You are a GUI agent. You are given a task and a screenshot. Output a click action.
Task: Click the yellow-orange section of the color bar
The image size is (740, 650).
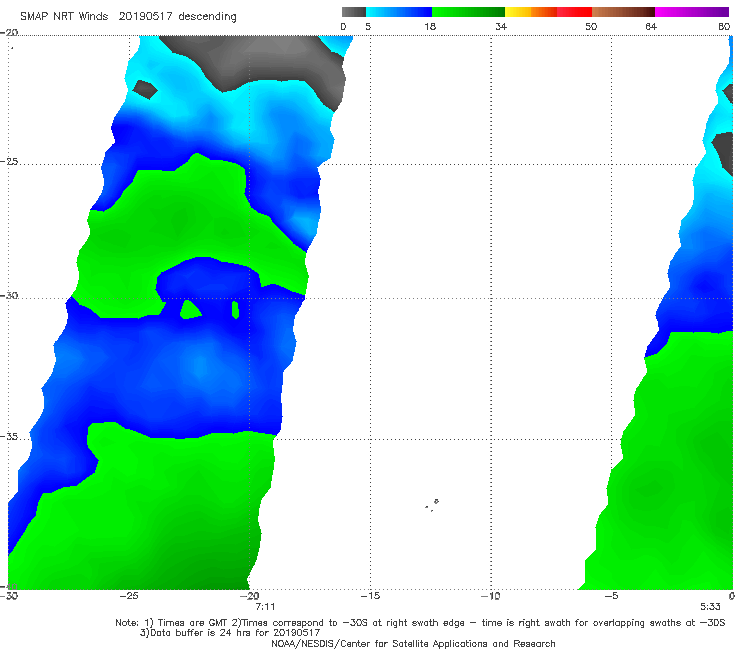[530, 12]
